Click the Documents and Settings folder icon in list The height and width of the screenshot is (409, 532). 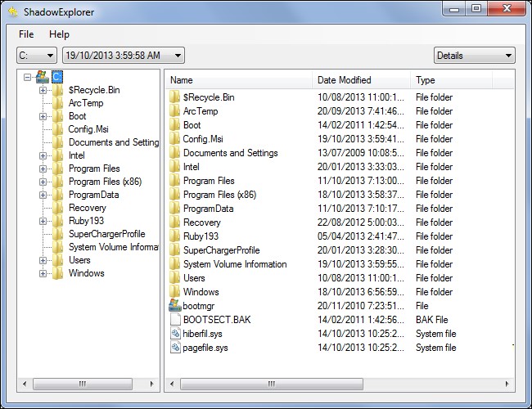coord(174,153)
